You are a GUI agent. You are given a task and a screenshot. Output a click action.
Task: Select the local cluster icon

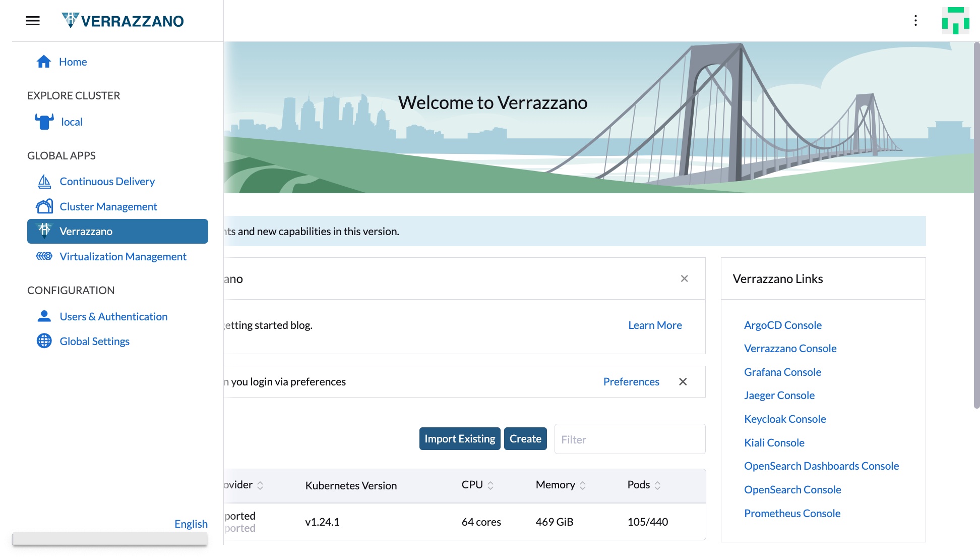coord(43,121)
